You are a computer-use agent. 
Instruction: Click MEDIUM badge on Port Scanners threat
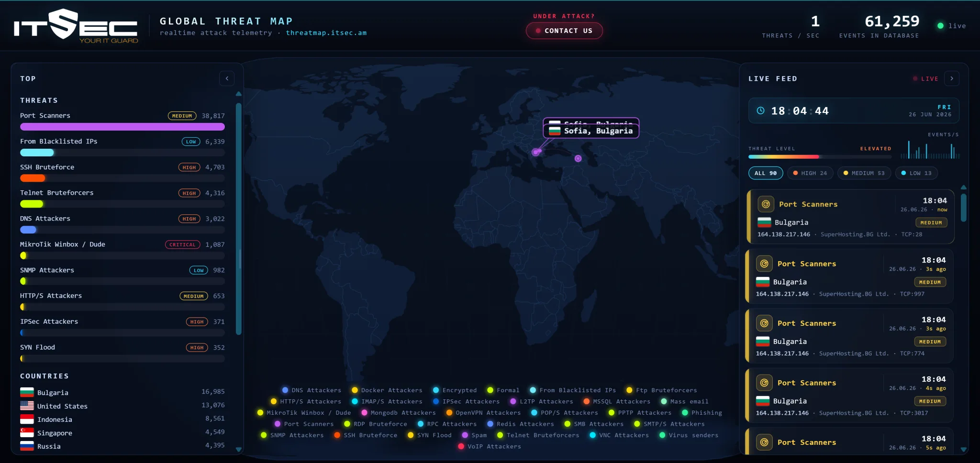point(182,116)
